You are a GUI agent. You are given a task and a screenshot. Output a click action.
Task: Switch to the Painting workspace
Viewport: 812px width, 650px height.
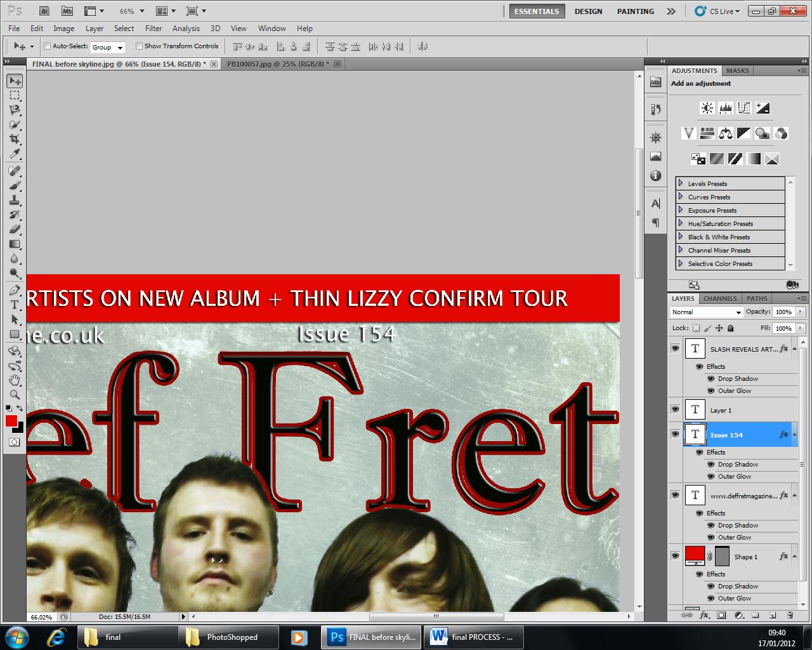(x=635, y=11)
